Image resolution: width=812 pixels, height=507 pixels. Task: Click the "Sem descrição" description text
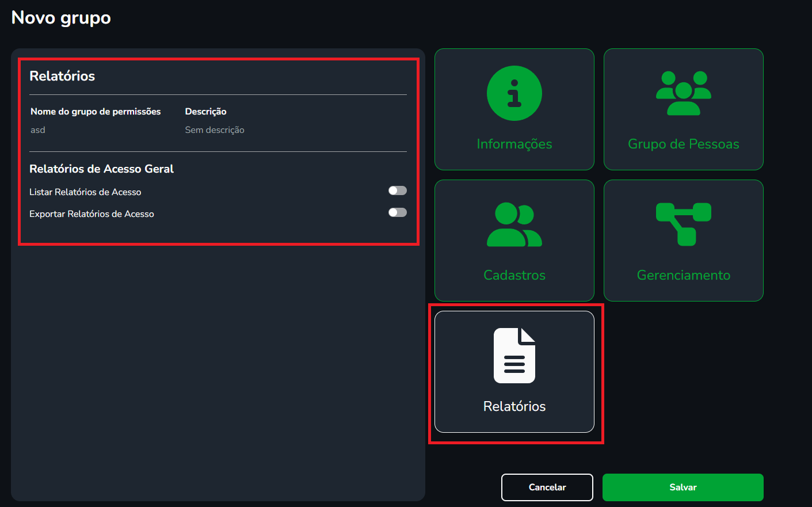point(214,130)
